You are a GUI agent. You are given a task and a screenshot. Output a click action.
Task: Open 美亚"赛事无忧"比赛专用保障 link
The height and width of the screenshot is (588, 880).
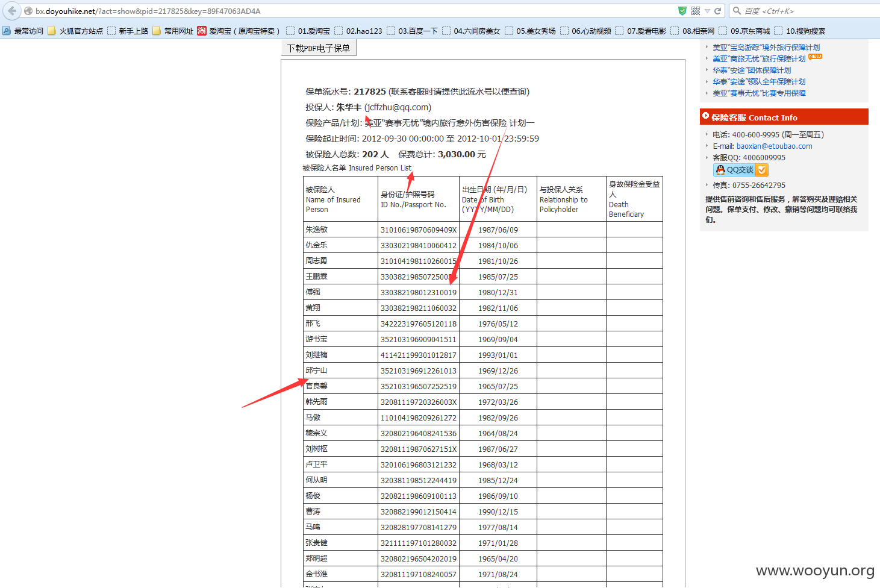[759, 93]
